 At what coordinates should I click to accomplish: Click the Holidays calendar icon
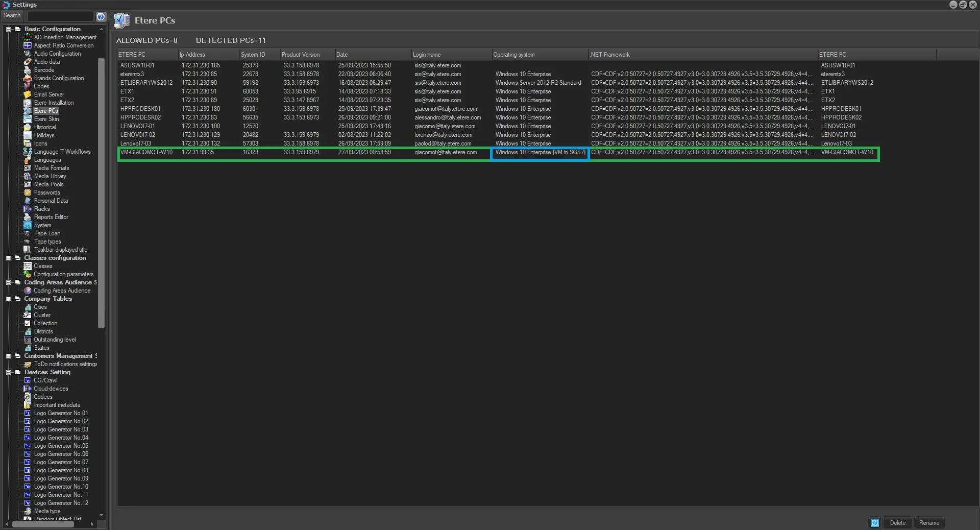coord(28,135)
